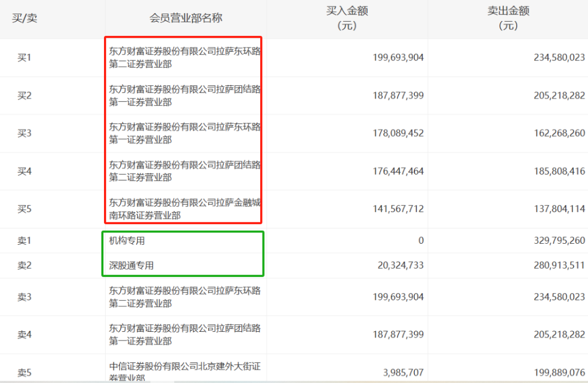
Task: Click 拉萨东环路第二证券营业部 name in 卖3 row
Action: point(185,297)
